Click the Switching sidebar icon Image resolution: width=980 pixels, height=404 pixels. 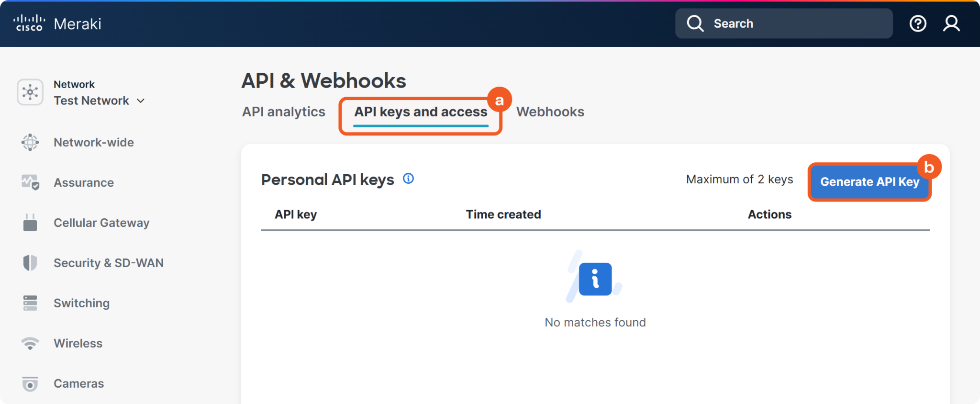(x=30, y=303)
